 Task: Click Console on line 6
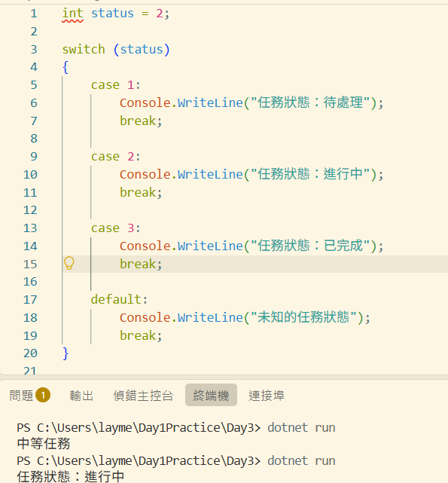(x=145, y=103)
